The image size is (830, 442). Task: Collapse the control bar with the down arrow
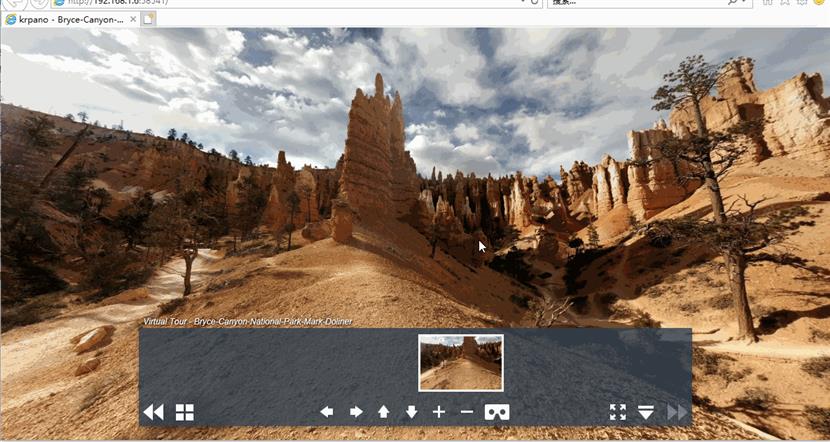(x=646, y=412)
